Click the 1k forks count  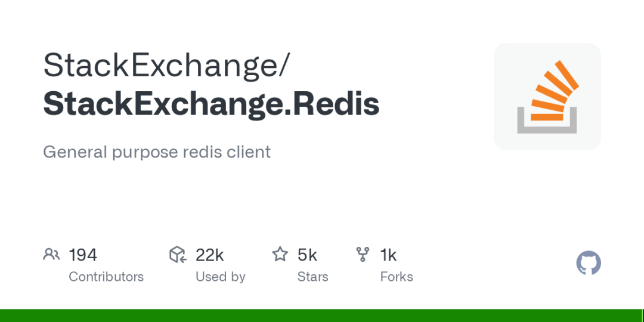[x=388, y=255]
